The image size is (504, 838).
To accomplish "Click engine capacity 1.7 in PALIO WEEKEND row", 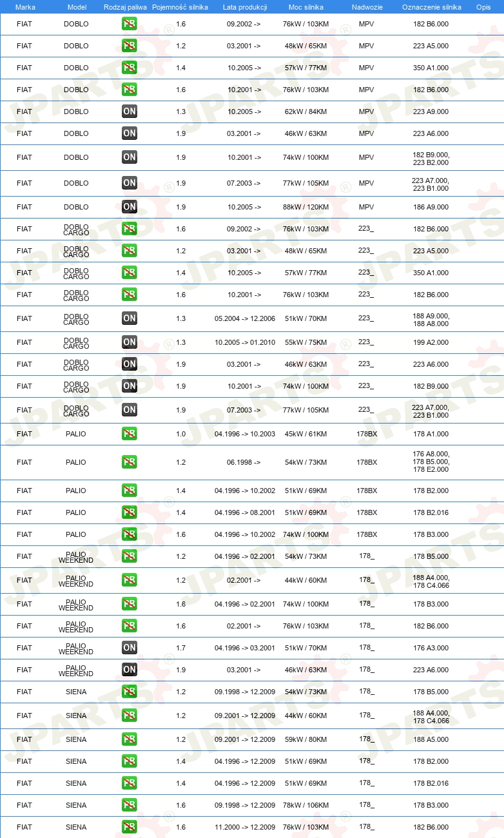I will click(180, 648).
